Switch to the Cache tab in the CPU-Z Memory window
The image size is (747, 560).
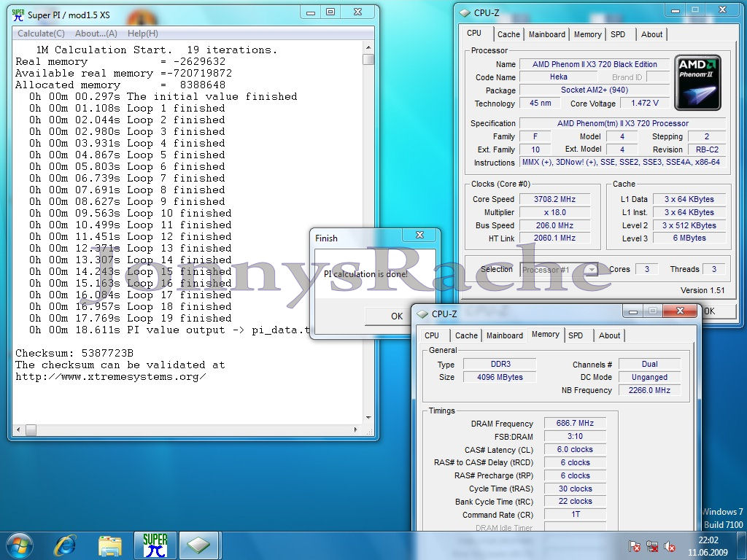[466, 335]
